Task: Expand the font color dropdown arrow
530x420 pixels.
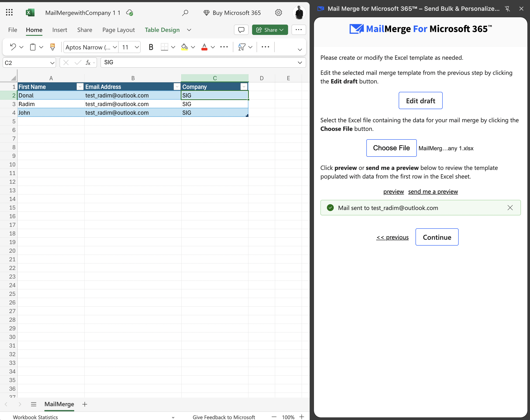Action: coord(213,47)
